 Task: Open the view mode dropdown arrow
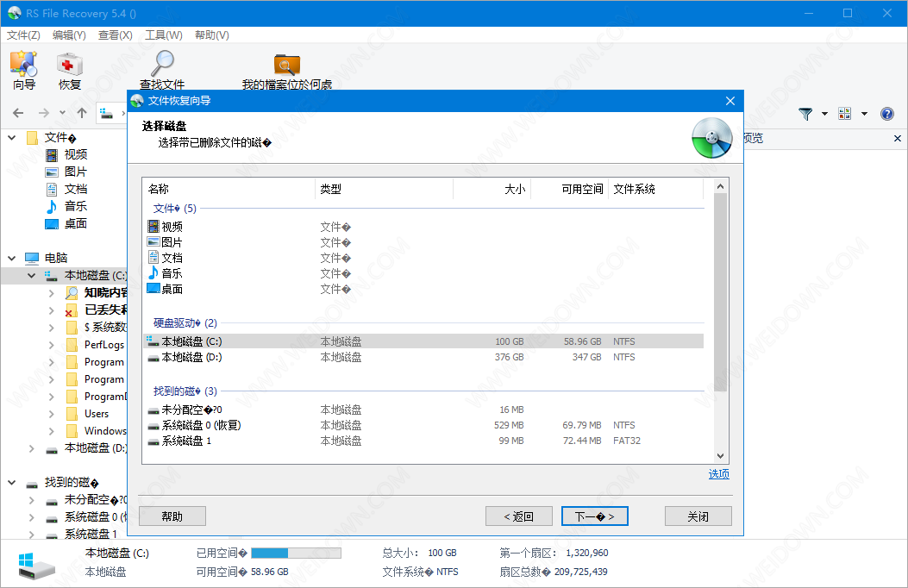(864, 114)
